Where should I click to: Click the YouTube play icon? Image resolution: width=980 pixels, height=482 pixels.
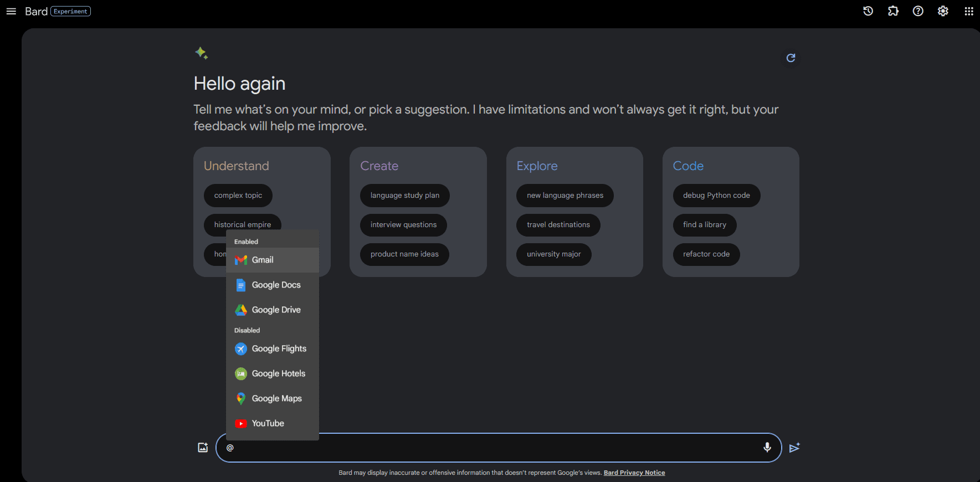(x=241, y=423)
